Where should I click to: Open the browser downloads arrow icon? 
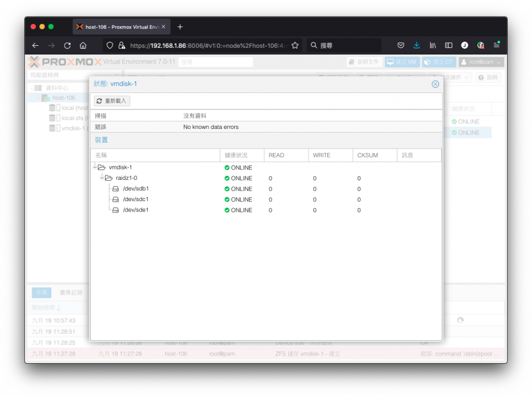[417, 45]
